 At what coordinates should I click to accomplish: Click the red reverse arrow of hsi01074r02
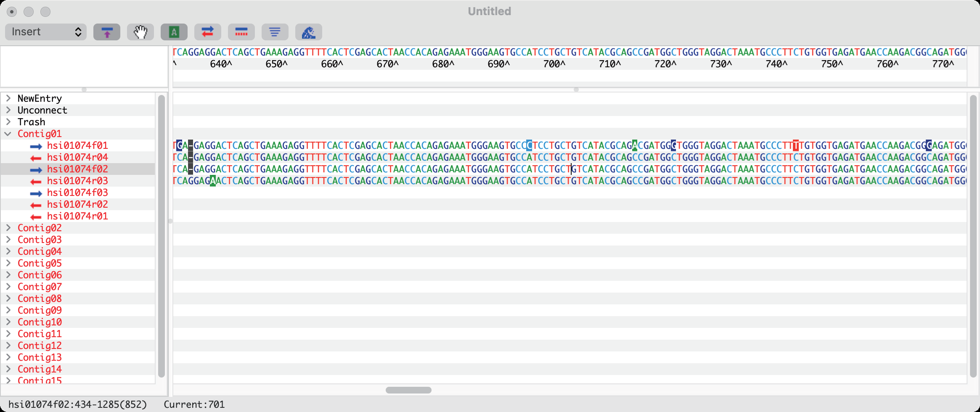point(36,205)
